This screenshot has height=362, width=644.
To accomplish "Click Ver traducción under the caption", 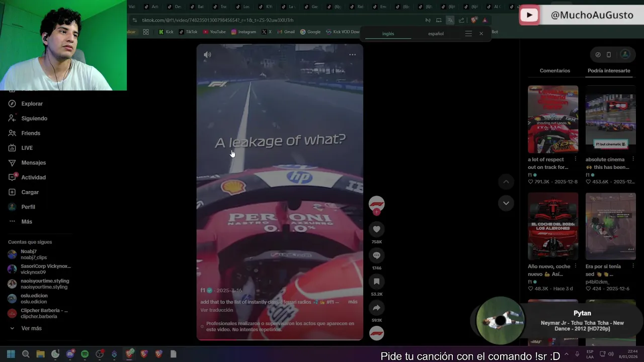I will click(216, 310).
